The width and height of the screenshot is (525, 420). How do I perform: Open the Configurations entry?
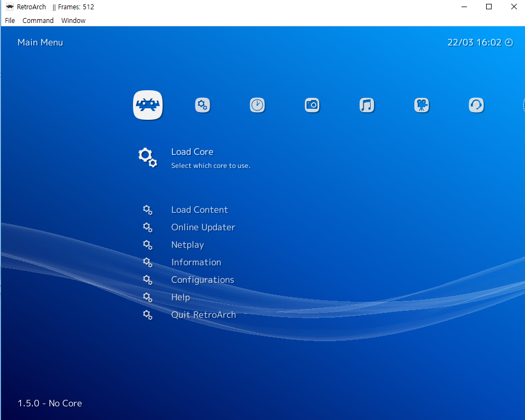click(x=203, y=280)
